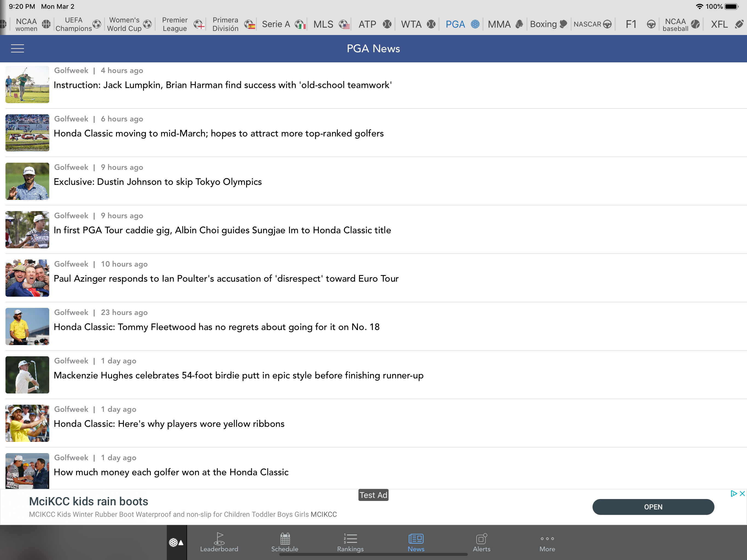This screenshot has height=560, width=747.
Task: Open the Paul Azinger responds headline
Action: [226, 278]
